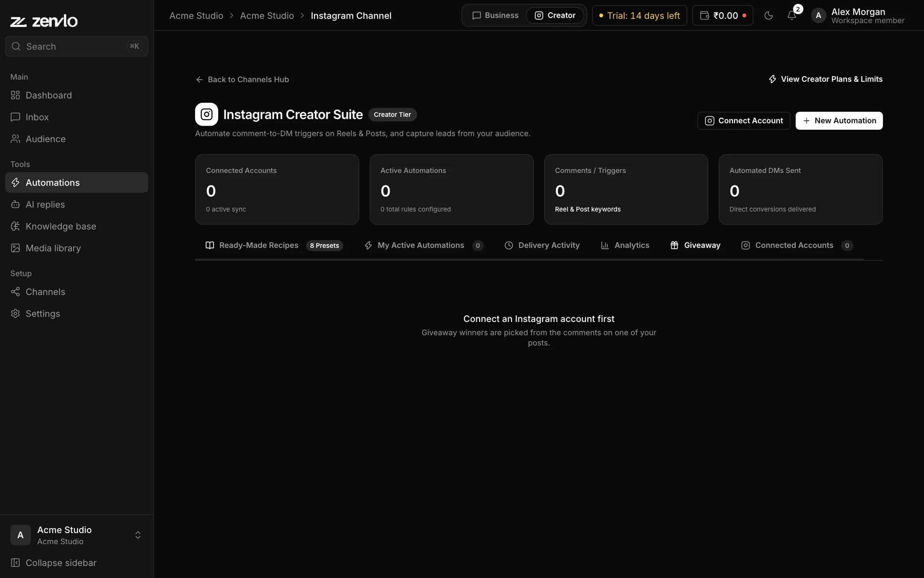Open My Active Automations tab

click(424, 245)
